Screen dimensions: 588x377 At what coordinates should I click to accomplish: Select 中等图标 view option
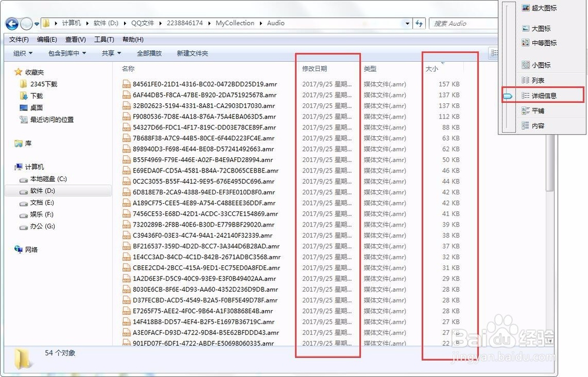[539, 43]
